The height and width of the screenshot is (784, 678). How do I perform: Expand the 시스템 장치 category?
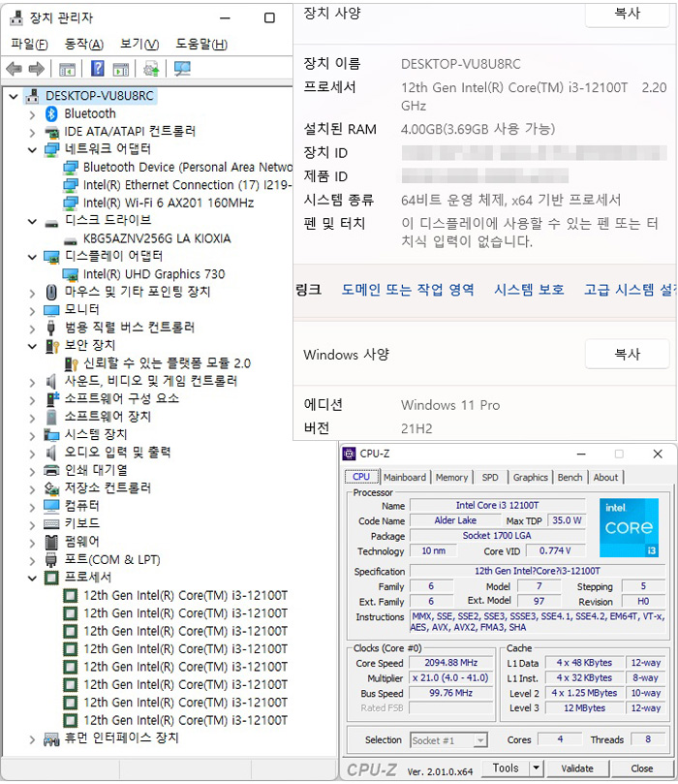[33, 435]
